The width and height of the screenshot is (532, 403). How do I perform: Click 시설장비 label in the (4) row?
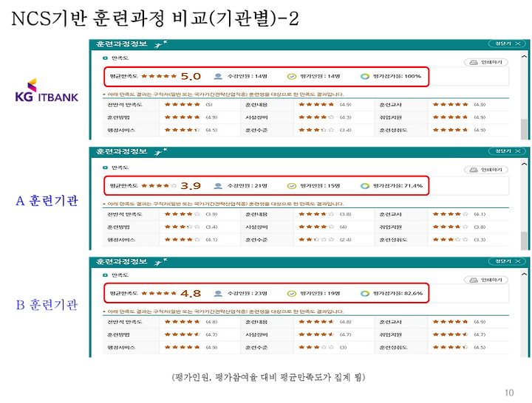256,227
